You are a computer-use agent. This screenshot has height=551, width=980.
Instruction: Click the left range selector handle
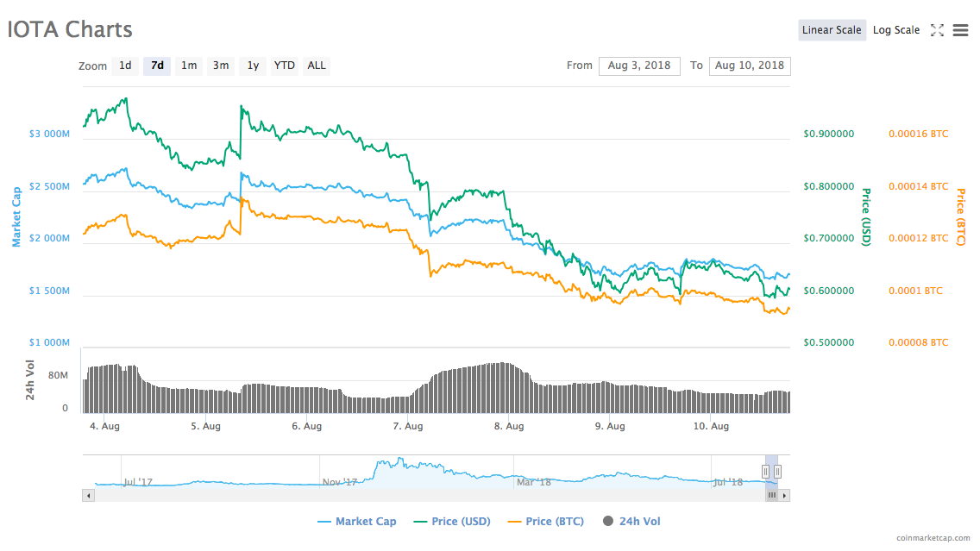[x=766, y=472]
